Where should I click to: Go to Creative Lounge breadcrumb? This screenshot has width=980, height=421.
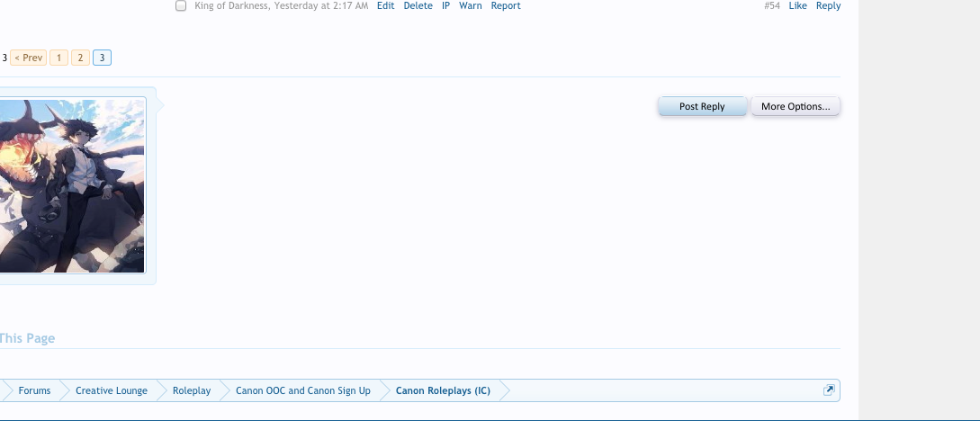pos(112,390)
